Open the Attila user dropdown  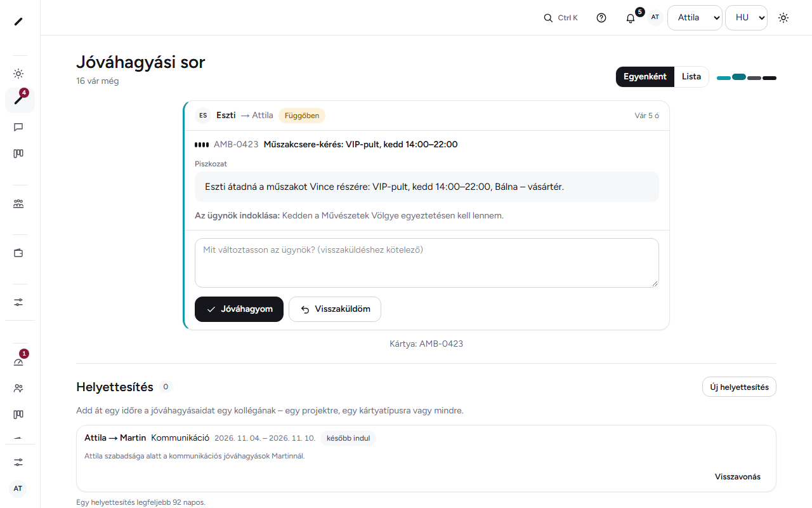click(x=695, y=18)
